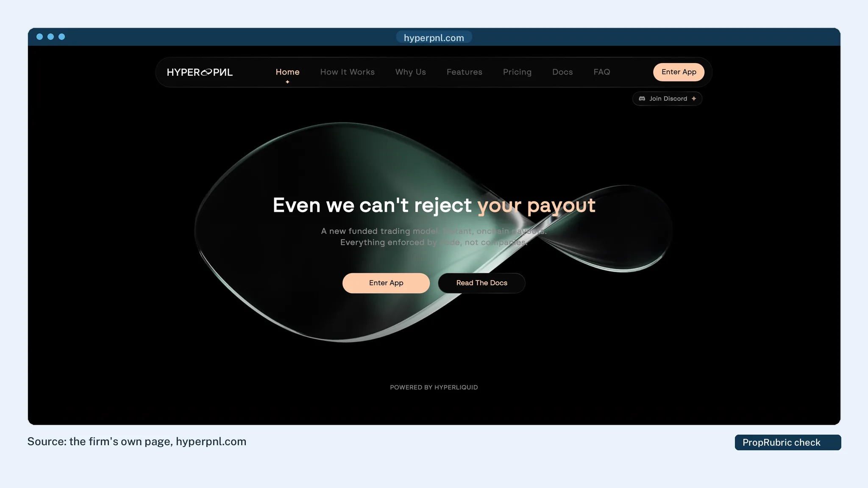
Task: Open the Read The Docs button
Action: pyautogui.click(x=481, y=283)
